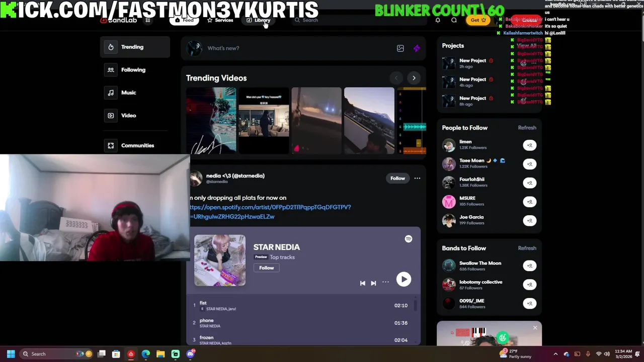Click the What's new post field
Viewport: 644px width, 362px height.
pyautogui.click(x=297, y=48)
